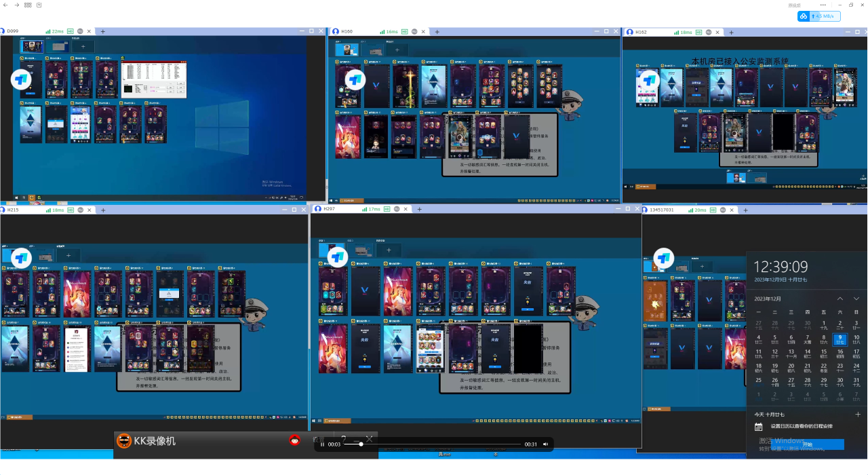Click the 22ms latency indicator on D099

(x=55, y=31)
